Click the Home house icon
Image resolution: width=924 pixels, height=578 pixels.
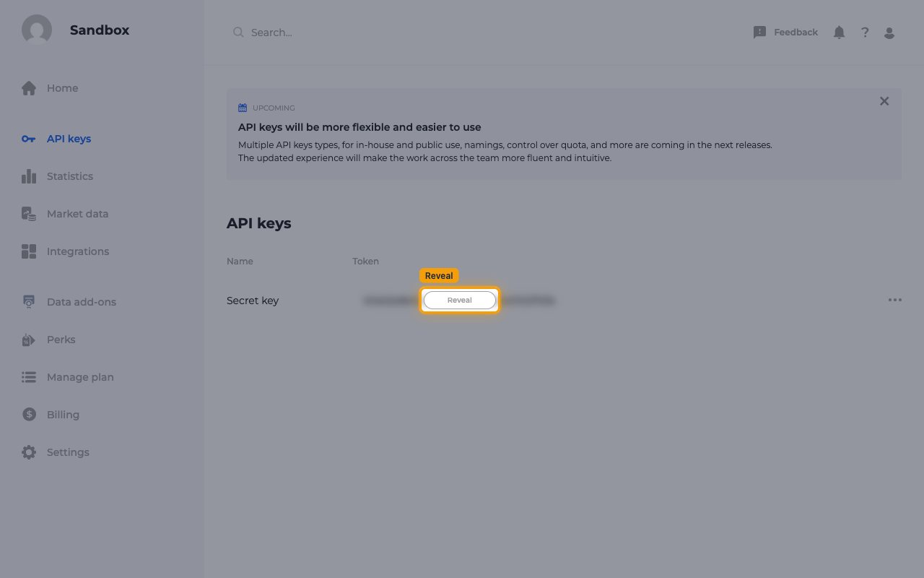29,88
